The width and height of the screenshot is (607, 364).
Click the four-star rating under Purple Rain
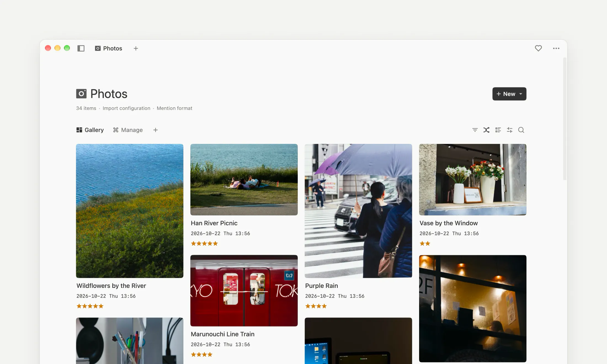tap(316, 306)
